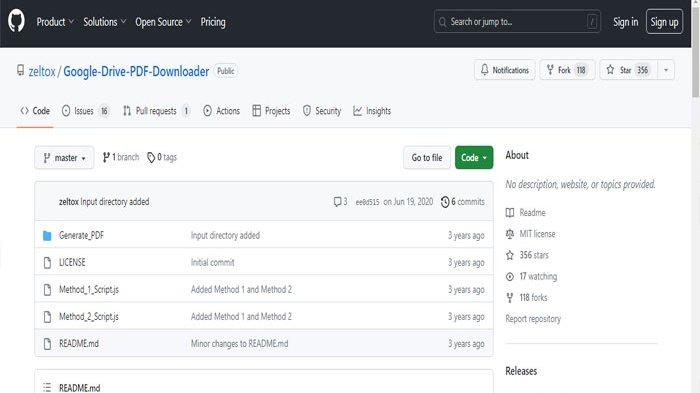
Task: Click the Sign up button
Action: pyautogui.click(x=664, y=22)
